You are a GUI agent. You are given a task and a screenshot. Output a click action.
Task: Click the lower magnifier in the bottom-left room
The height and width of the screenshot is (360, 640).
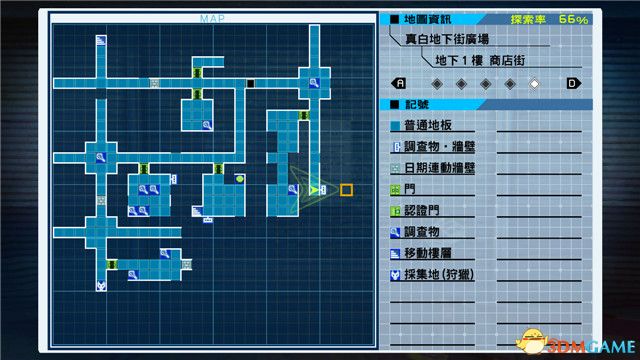[x=133, y=275]
